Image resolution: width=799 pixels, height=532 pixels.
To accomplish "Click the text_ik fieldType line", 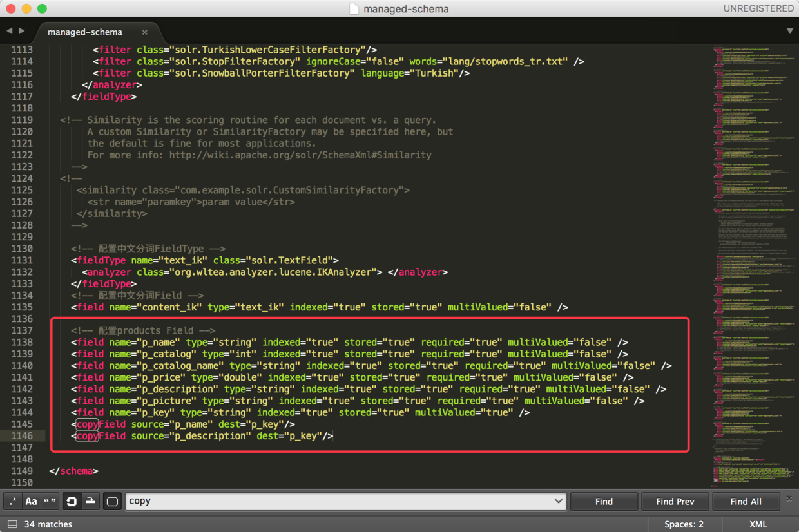I will (x=205, y=260).
